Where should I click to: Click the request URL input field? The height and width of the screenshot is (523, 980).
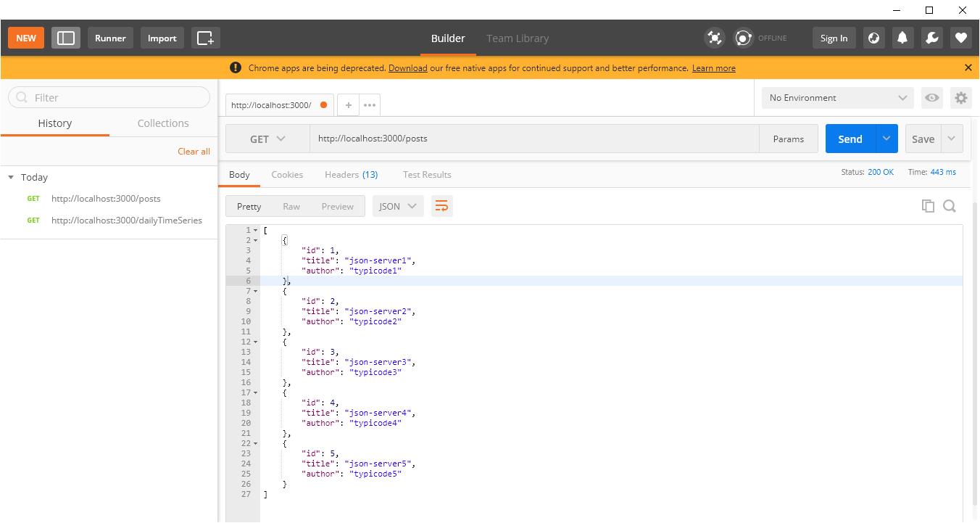click(534, 139)
